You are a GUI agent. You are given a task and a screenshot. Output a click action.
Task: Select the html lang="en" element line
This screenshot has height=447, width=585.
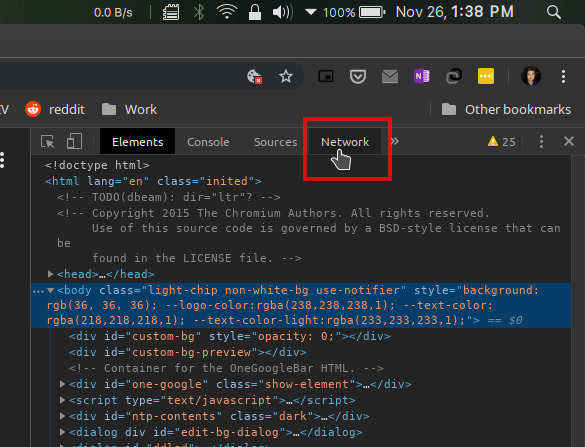153,181
